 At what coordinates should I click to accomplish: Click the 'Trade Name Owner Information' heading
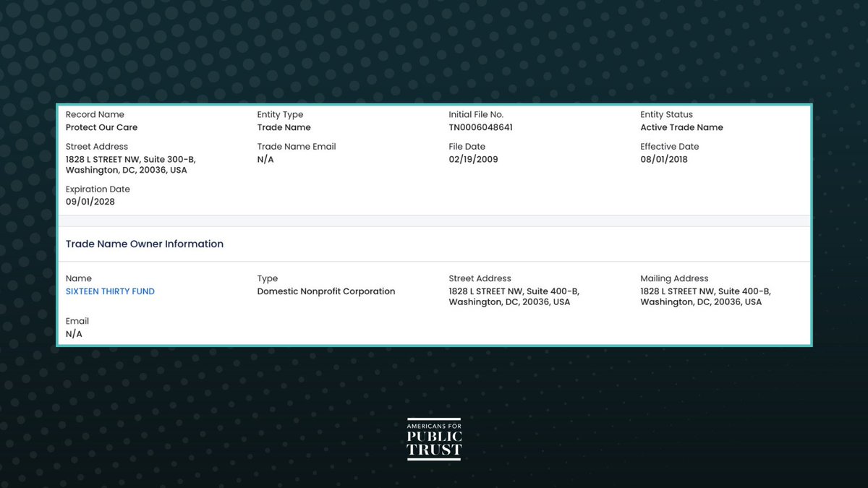tap(145, 244)
